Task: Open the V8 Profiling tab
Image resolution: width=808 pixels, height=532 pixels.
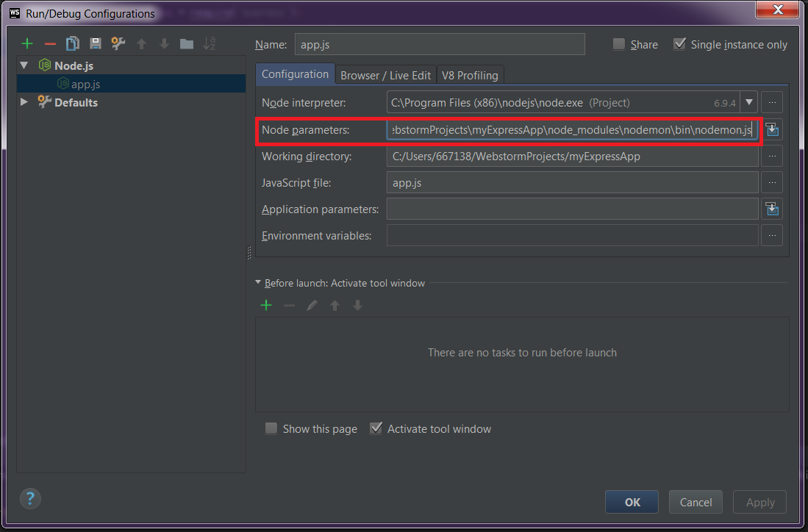Action: pos(470,74)
